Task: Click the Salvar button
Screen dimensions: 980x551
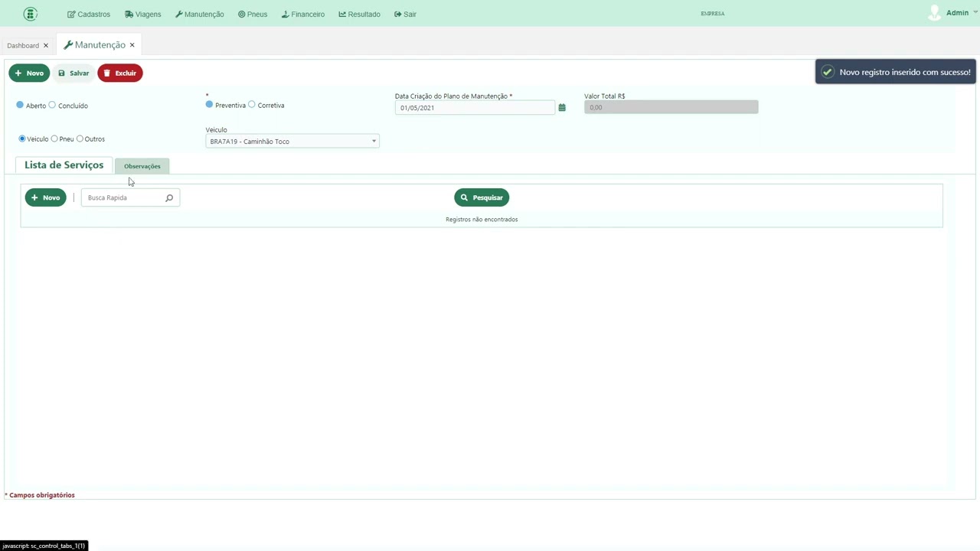Action: [73, 73]
